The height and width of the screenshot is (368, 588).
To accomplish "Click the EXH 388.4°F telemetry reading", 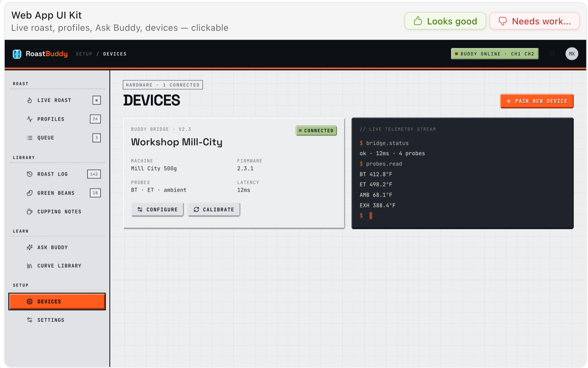I will coord(377,206).
